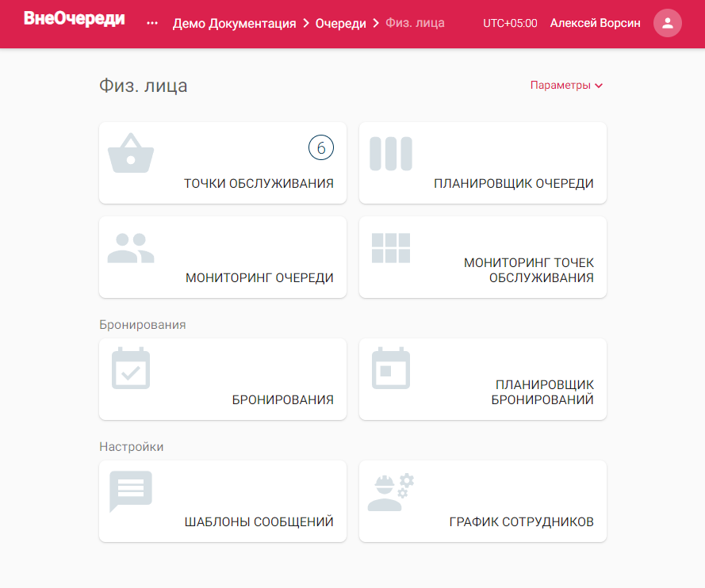Open БРОНИРОВАНИЯ card

click(223, 379)
